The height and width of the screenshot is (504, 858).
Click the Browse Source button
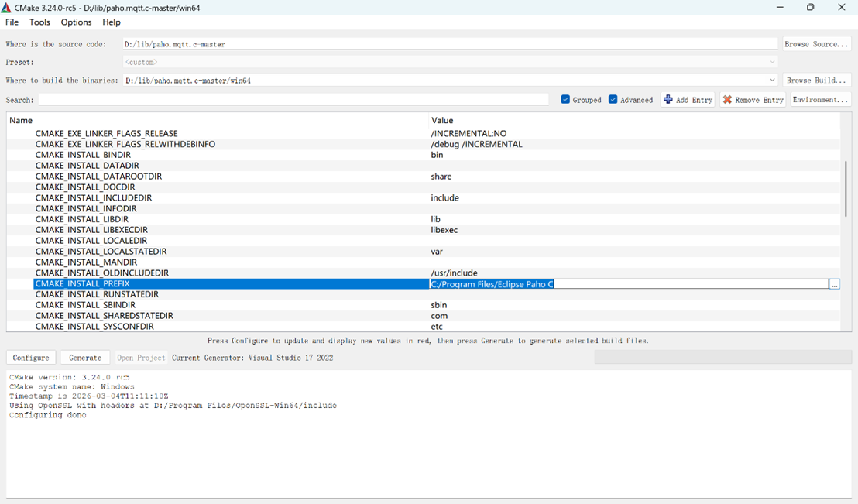(x=816, y=44)
